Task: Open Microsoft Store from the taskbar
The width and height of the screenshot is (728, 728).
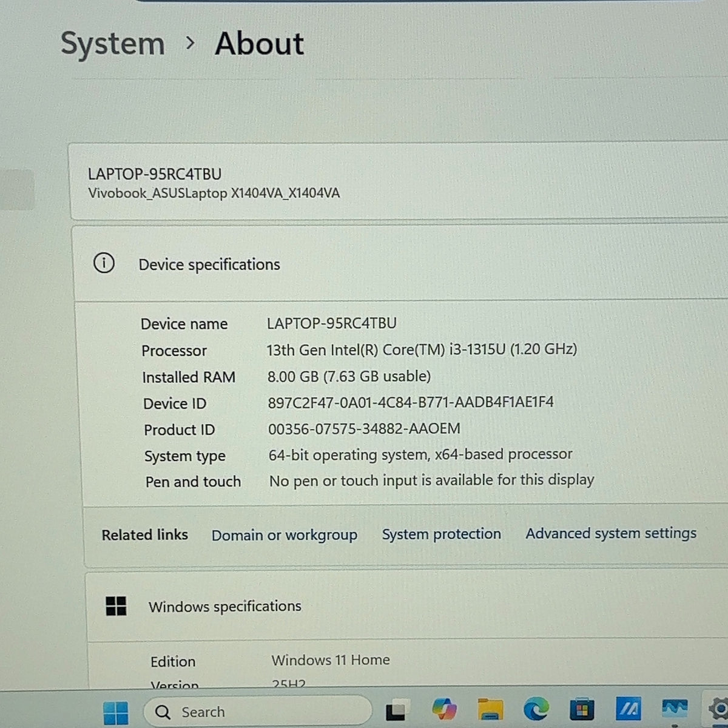Action: coord(582,709)
